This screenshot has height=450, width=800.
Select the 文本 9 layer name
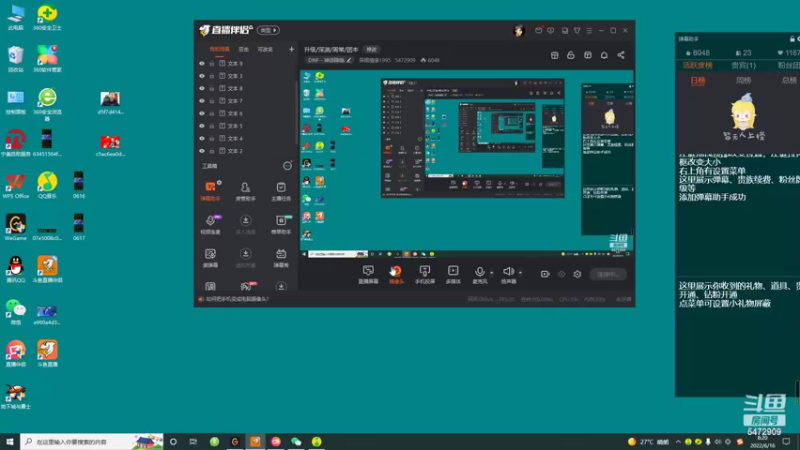pyautogui.click(x=235, y=64)
